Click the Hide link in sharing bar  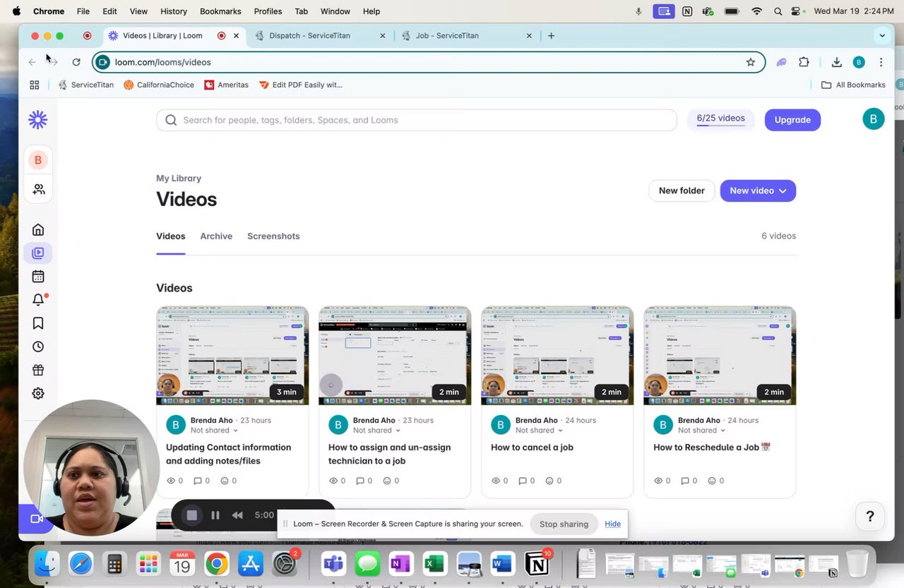click(x=612, y=524)
